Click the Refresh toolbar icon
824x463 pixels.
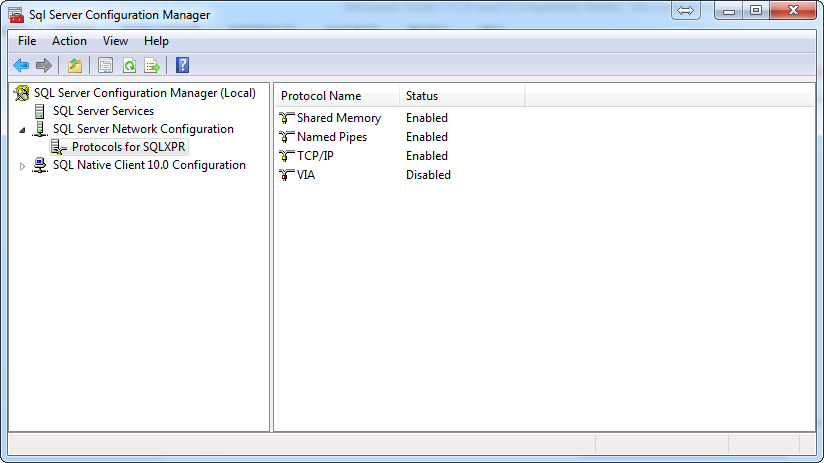(129, 65)
